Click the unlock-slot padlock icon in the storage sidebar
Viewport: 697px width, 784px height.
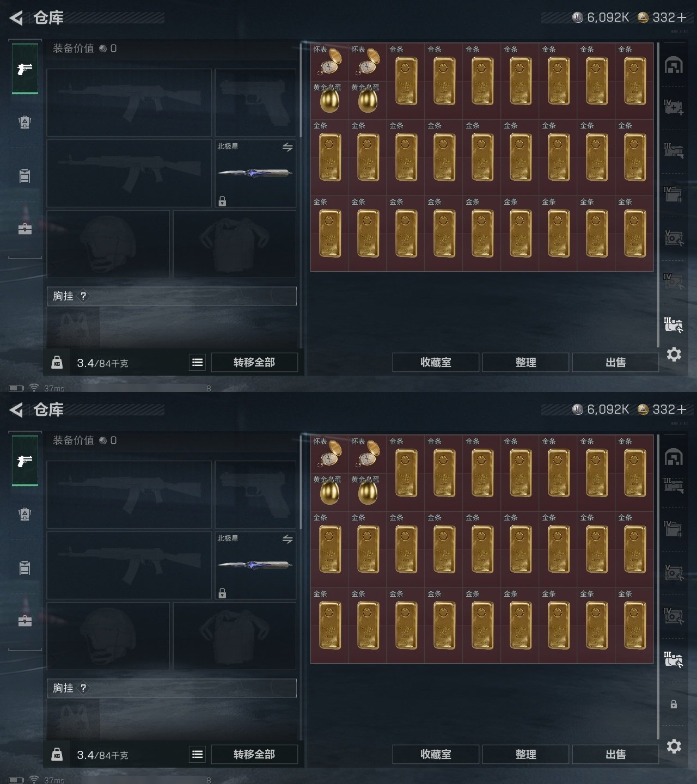(x=674, y=704)
